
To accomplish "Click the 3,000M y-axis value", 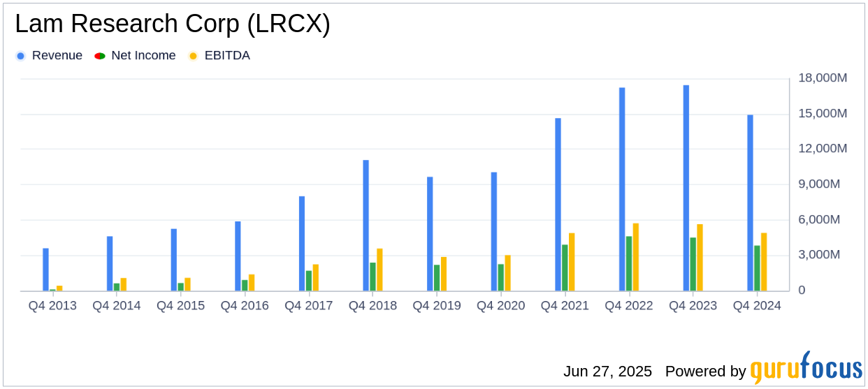I will [820, 255].
